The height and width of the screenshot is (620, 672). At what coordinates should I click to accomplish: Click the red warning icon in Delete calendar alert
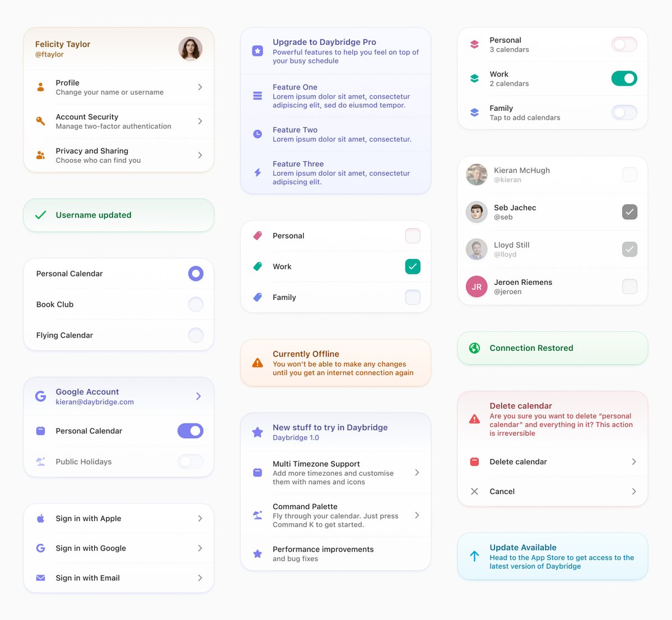(x=474, y=419)
